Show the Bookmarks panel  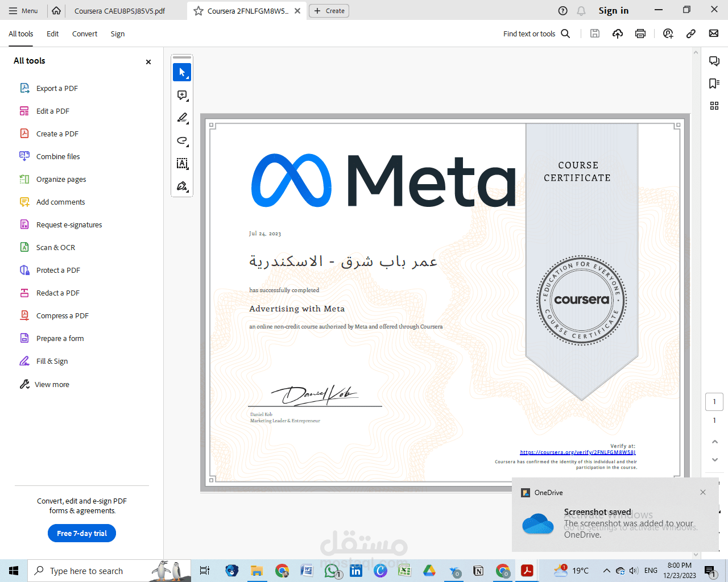click(x=714, y=83)
